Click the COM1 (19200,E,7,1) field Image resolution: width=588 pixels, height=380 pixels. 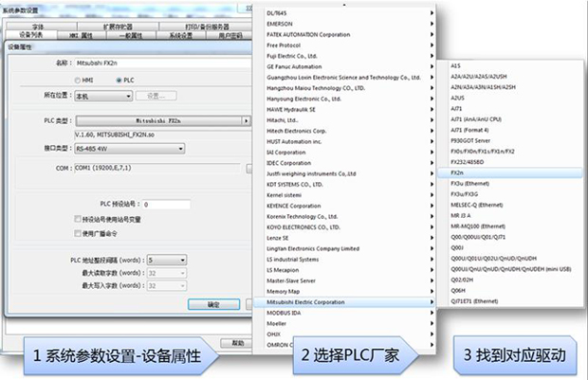(x=157, y=168)
